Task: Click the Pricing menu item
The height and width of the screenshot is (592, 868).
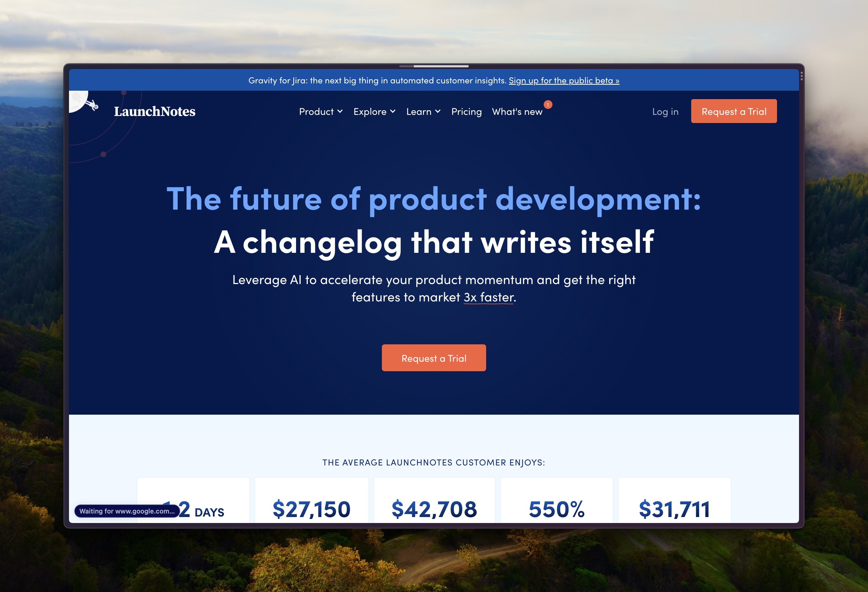Action: [x=466, y=111]
